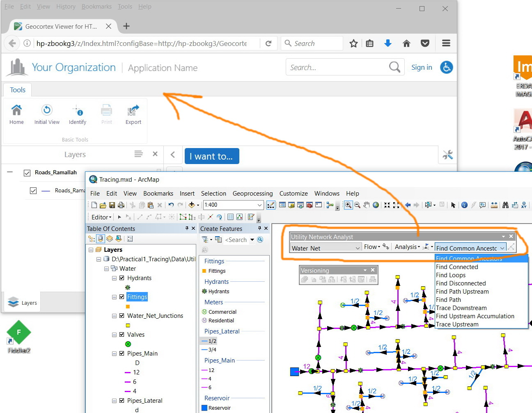This screenshot has width=532, height=413.
Task: Hide the Pipes_Lateral layer
Action: click(122, 400)
